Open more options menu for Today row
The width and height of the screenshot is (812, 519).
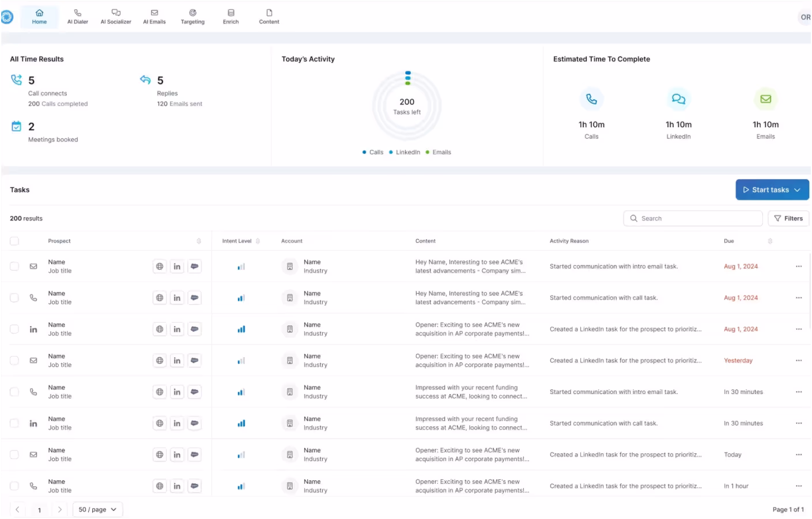(x=799, y=454)
